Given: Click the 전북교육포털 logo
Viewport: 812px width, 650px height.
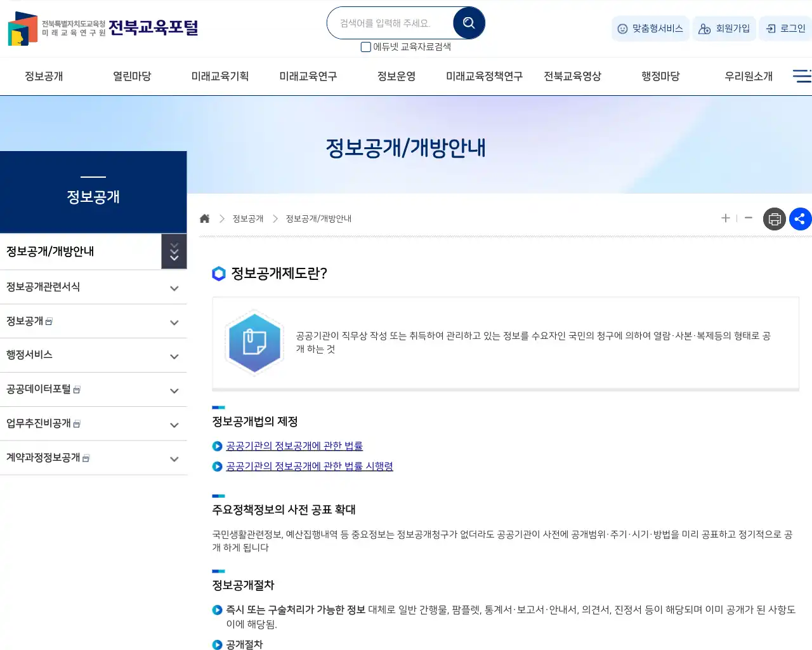Looking at the screenshot, I should click(101, 29).
